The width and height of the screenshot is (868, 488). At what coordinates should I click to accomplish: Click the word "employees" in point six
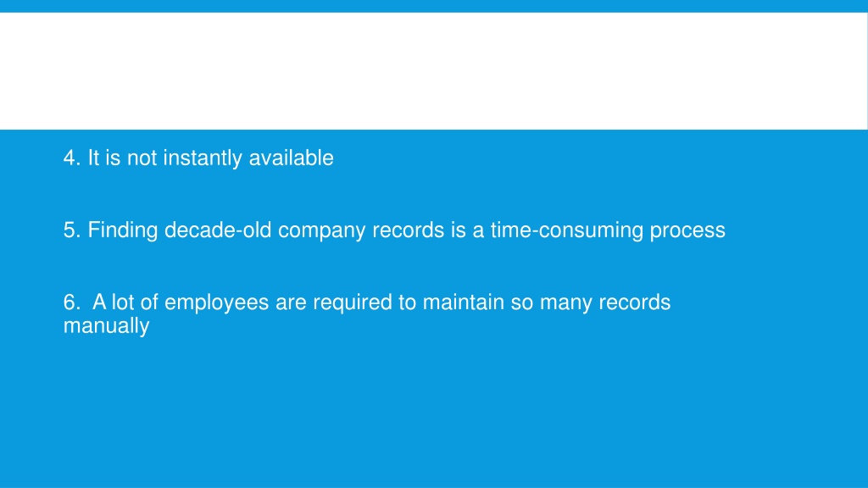(216, 302)
